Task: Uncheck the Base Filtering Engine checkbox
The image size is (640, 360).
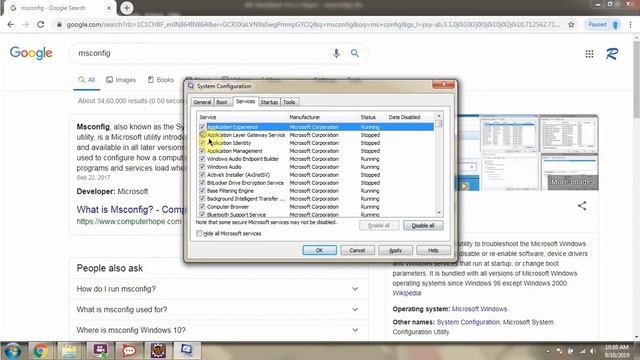Action: [202, 191]
